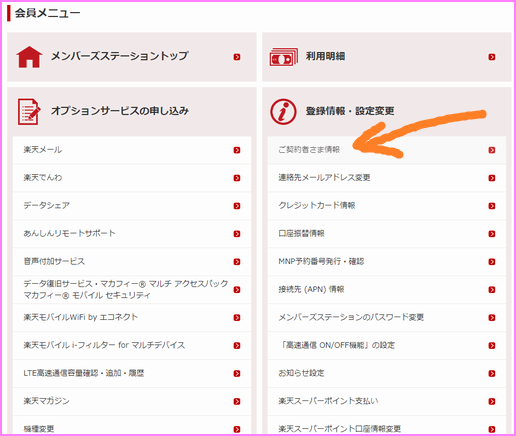Open メンバーズステーショントップ
Screen dimensions: 516x436
(x=132, y=57)
